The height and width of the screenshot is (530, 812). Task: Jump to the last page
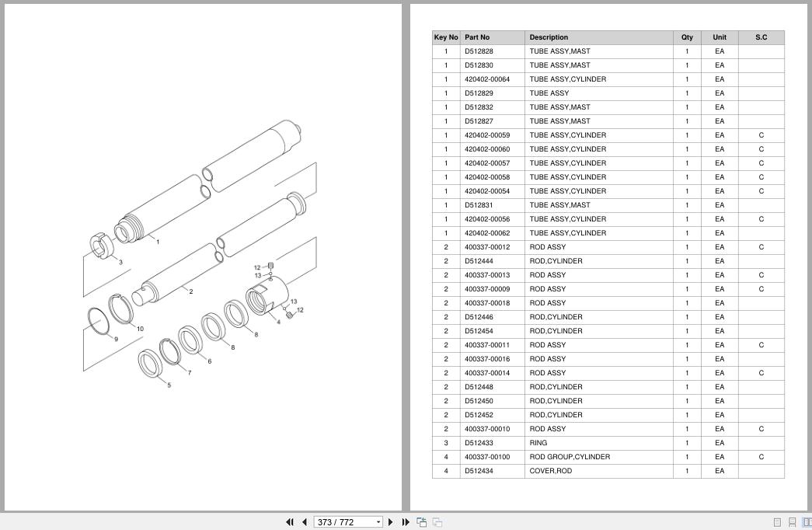[406, 521]
